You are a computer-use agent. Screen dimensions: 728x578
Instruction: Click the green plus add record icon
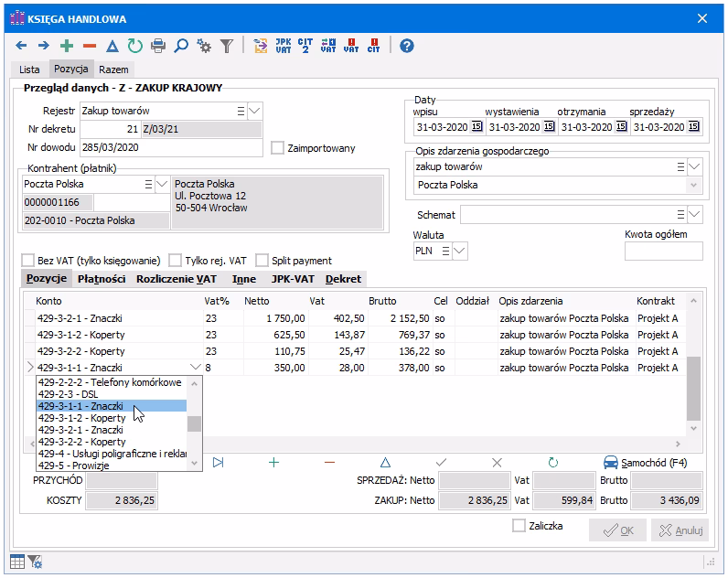[66, 45]
